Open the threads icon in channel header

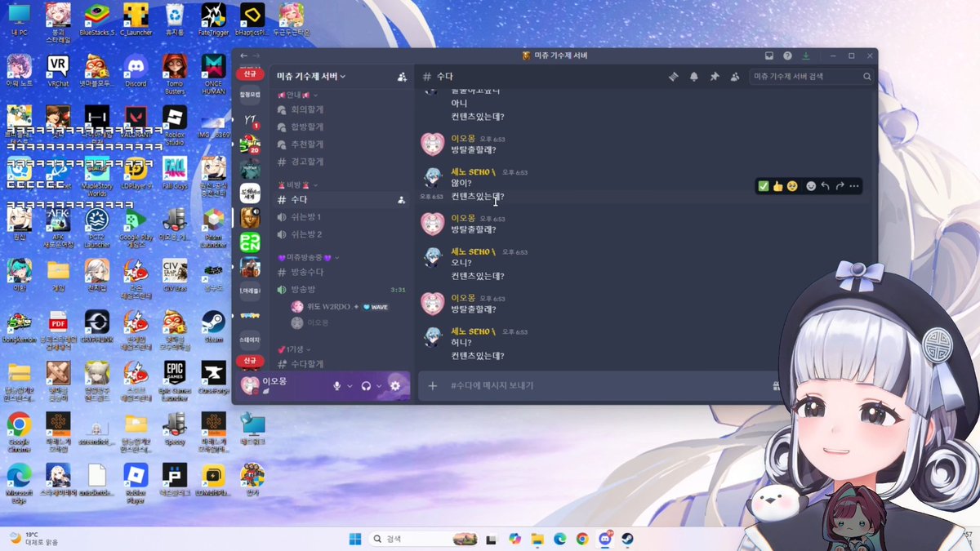[x=674, y=77]
